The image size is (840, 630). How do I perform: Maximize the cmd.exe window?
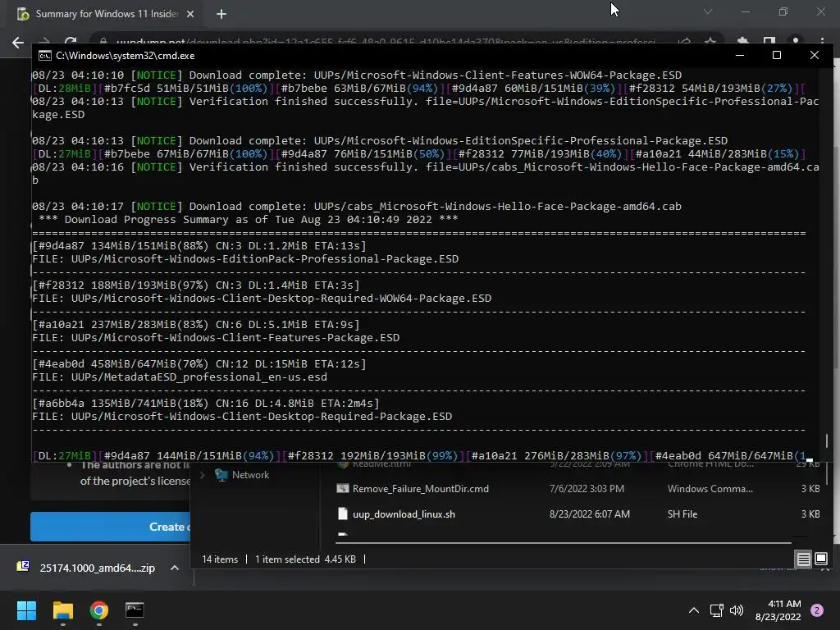777,55
